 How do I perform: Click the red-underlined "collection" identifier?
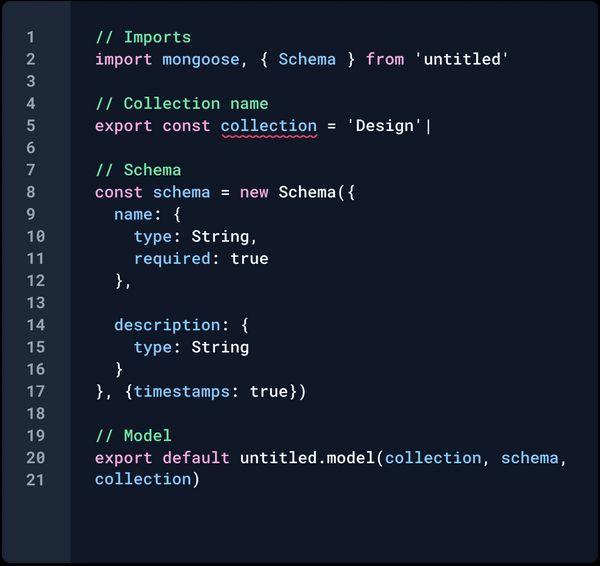pyautogui.click(x=269, y=126)
